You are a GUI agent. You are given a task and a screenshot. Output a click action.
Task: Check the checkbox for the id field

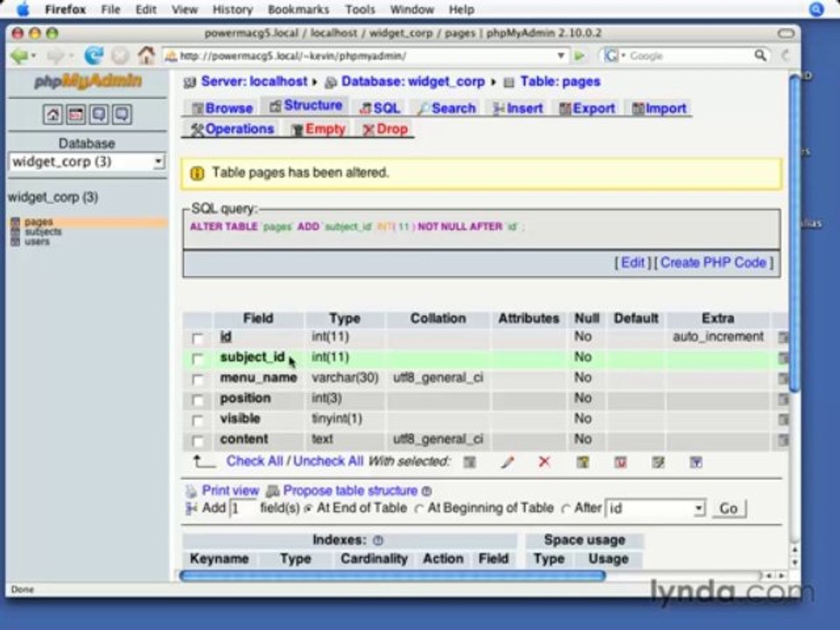click(x=198, y=338)
